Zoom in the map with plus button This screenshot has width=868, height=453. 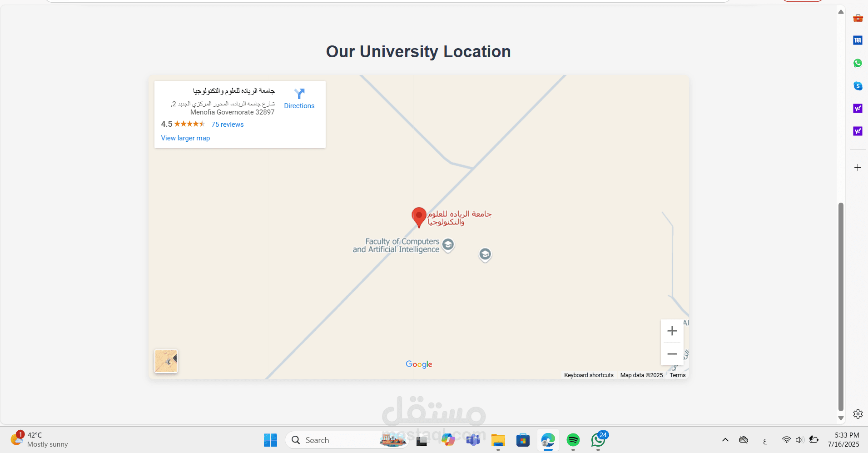tap(672, 331)
